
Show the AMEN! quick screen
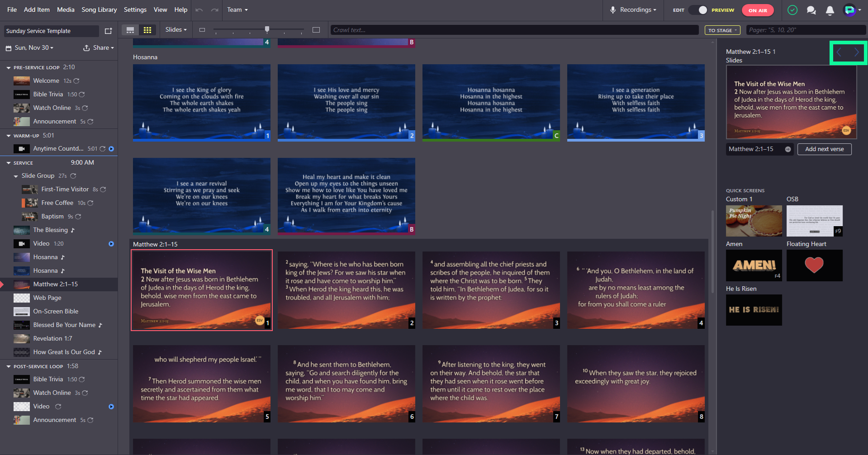click(754, 265)
